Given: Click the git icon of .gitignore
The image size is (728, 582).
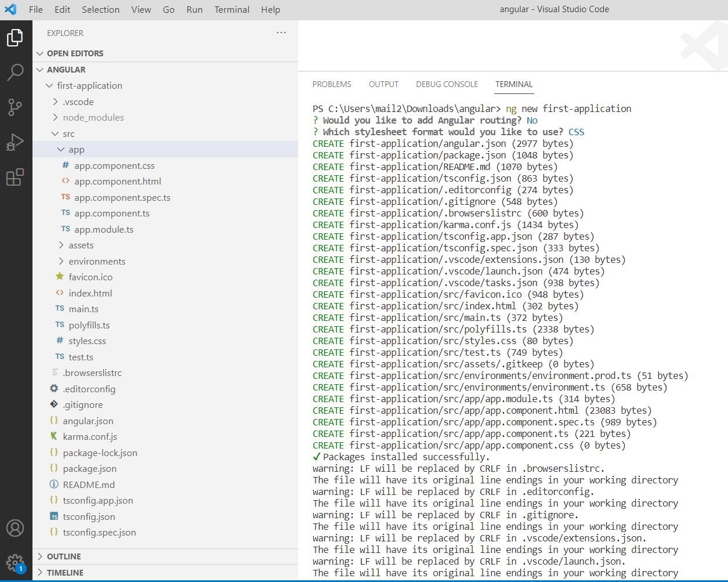Looking at the screenshot, I should (54, 404).
